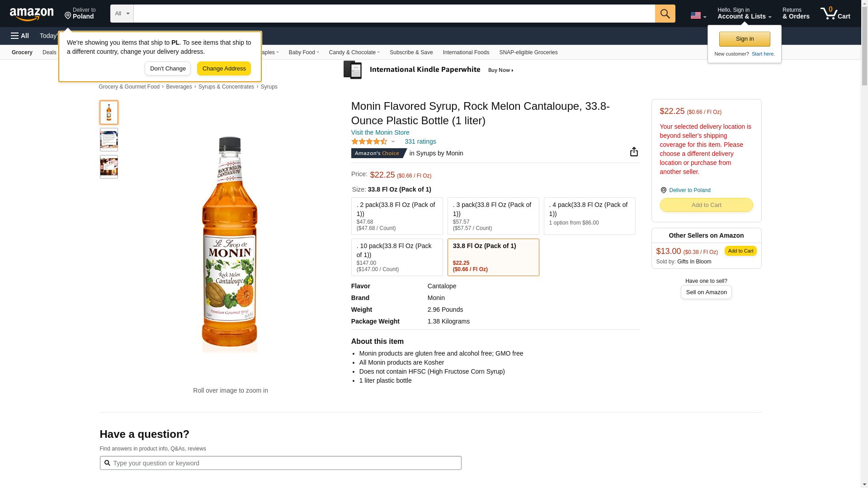Select the 10 pack size option
Screen dimensions: 868x488
click(396, 257)
